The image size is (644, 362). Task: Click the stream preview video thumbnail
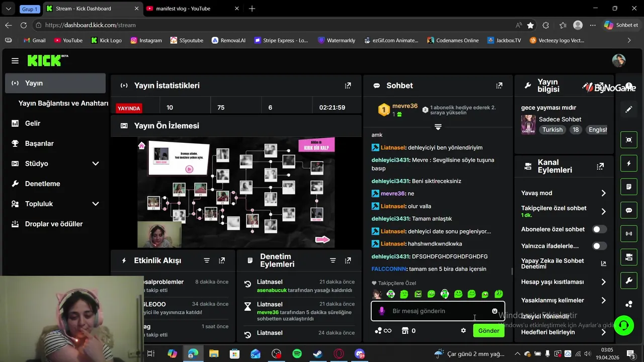pos(236,193)
